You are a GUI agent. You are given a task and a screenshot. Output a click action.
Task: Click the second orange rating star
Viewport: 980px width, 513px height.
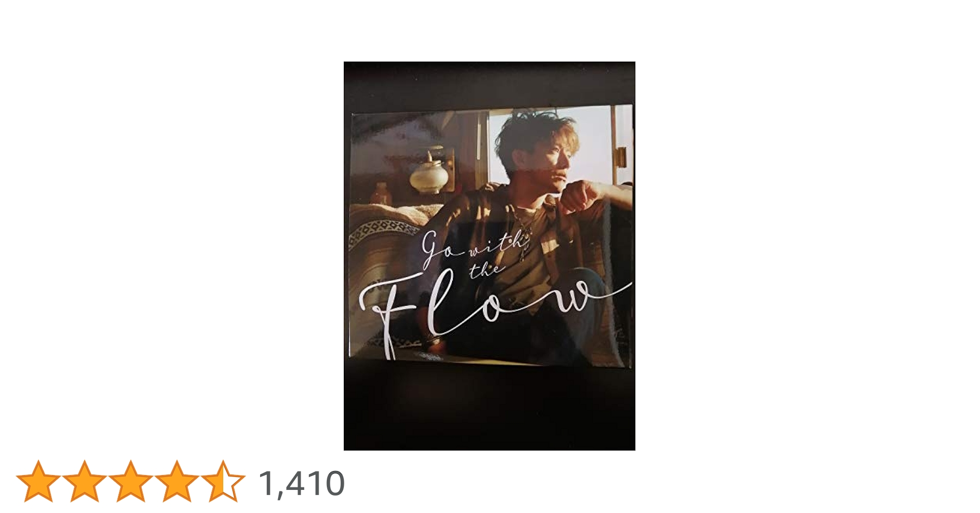pyautogui.click(x=85, y=481)
